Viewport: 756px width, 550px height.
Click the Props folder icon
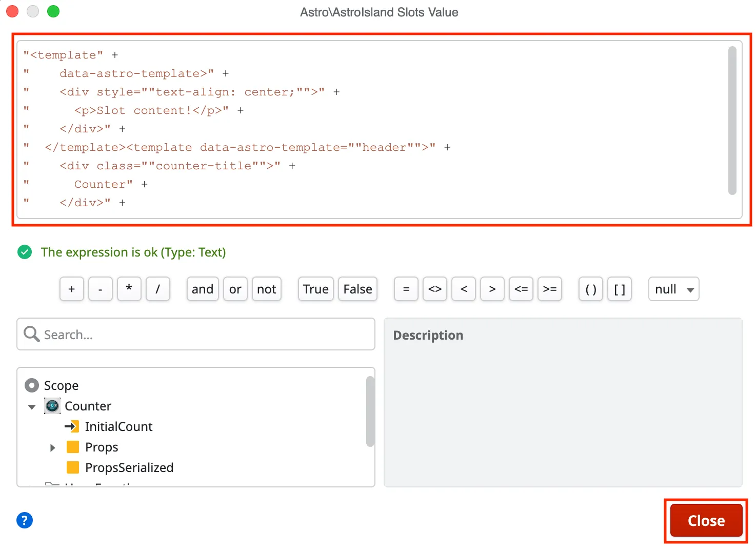73,447
